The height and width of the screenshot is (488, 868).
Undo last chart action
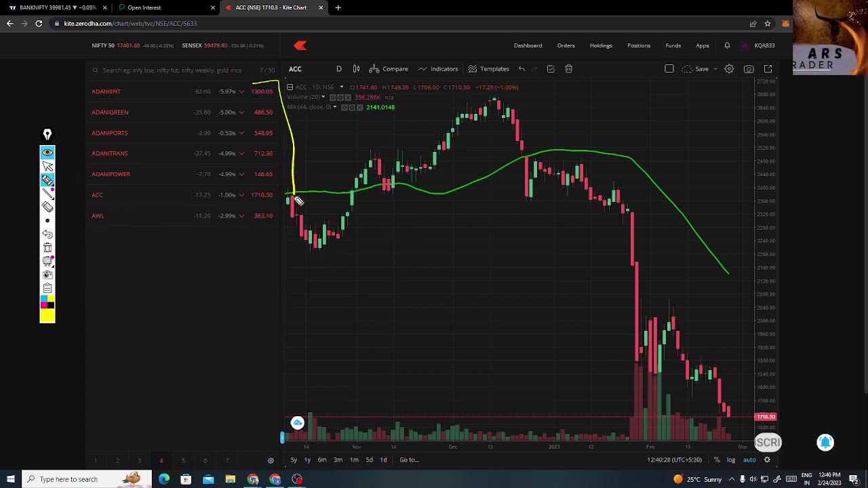tap(521, 68)
